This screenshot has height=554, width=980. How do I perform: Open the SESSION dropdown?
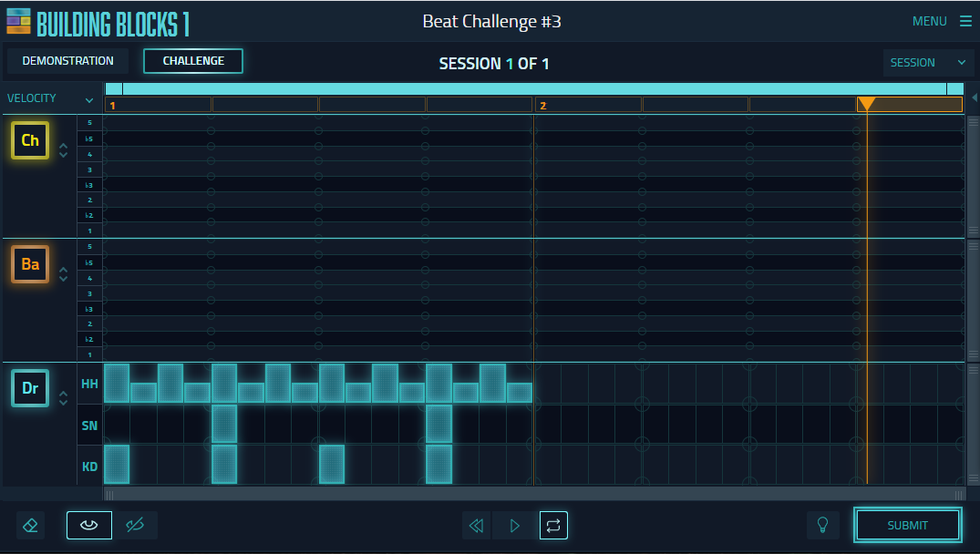click(928, 62)
